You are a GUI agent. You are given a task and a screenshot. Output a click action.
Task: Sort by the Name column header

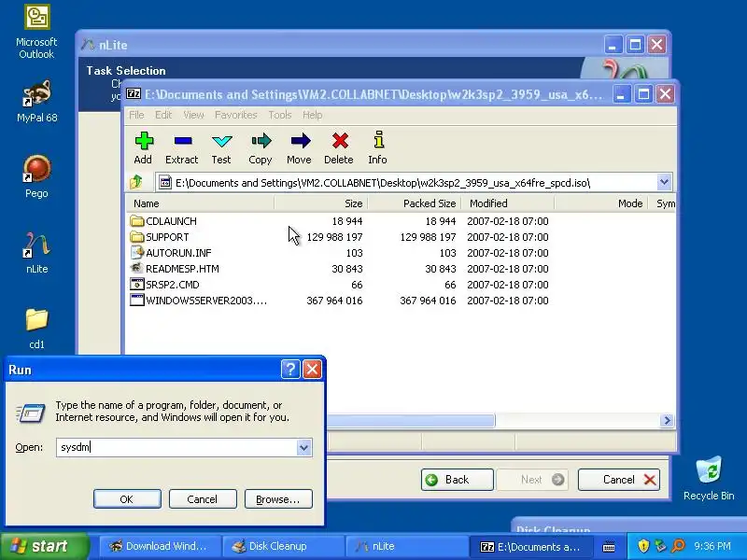coord(200,203)
